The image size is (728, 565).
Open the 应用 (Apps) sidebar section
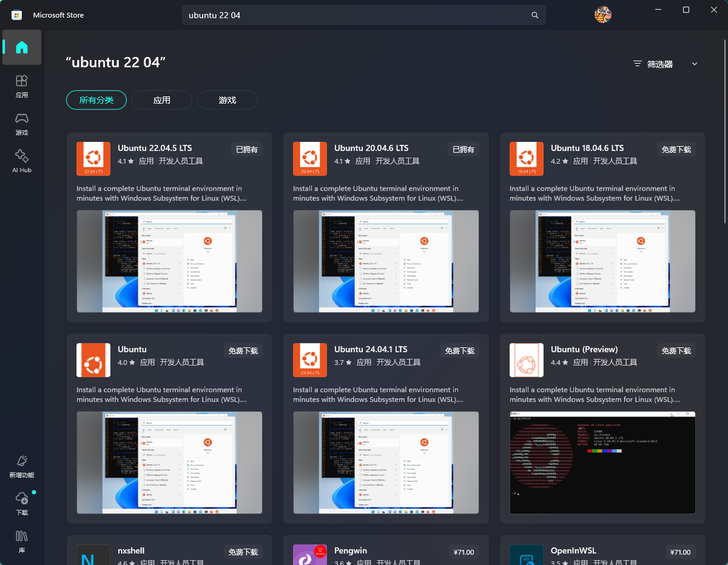(22, 85)
